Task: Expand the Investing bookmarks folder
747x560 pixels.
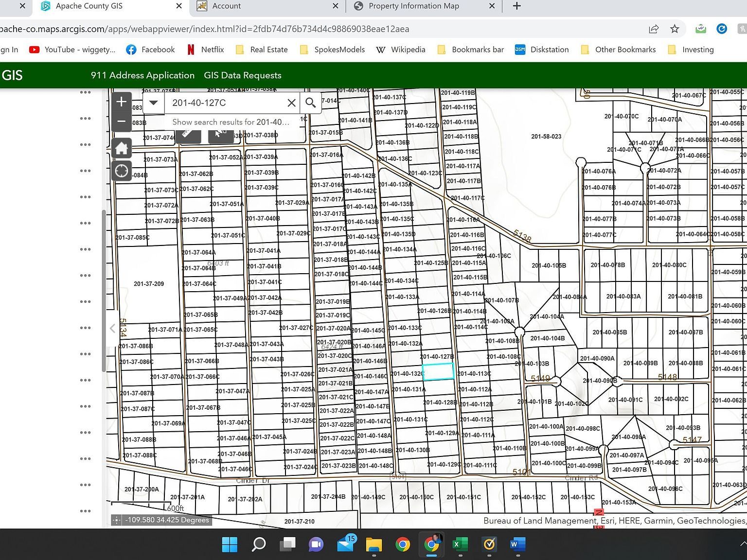Action: click(x=691, y=50)
